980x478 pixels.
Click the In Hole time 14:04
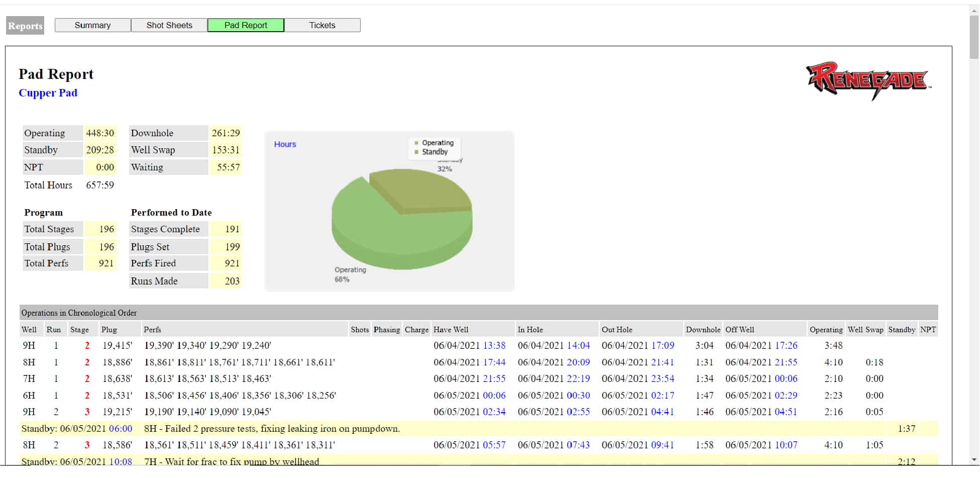(579, 346)
